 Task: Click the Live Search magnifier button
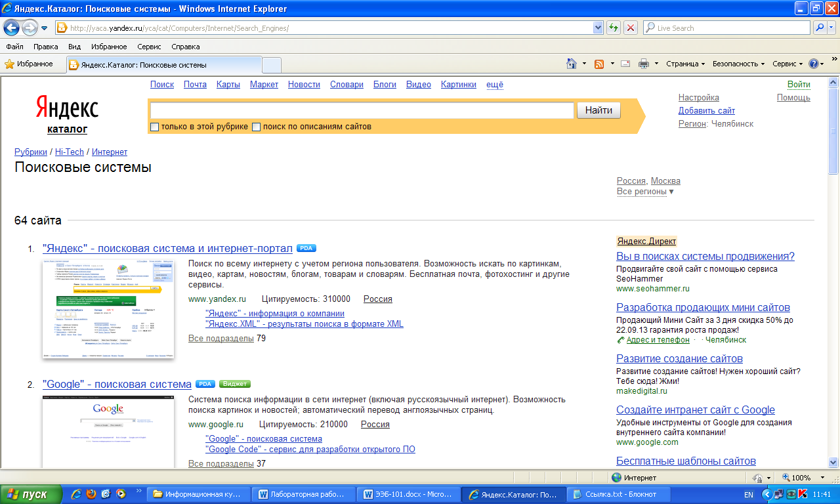(820, 28)
